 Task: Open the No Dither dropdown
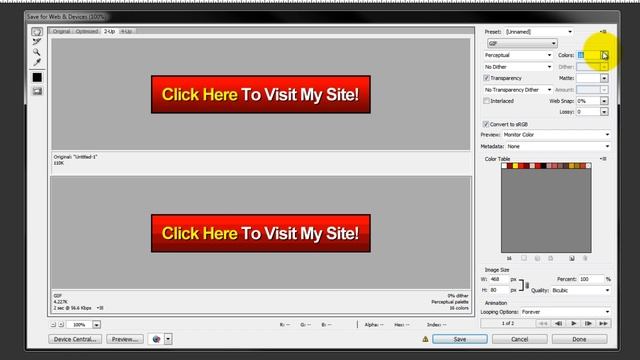point(518,67)
